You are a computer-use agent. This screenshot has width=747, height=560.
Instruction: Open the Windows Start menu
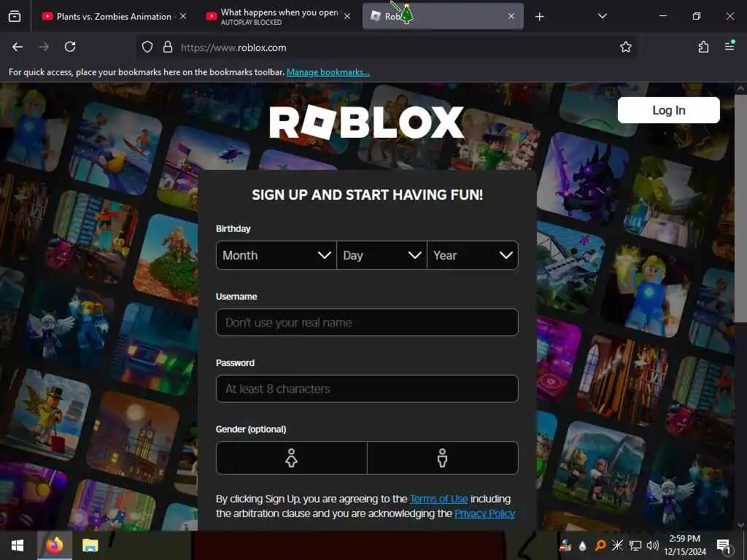coord(18,545)
